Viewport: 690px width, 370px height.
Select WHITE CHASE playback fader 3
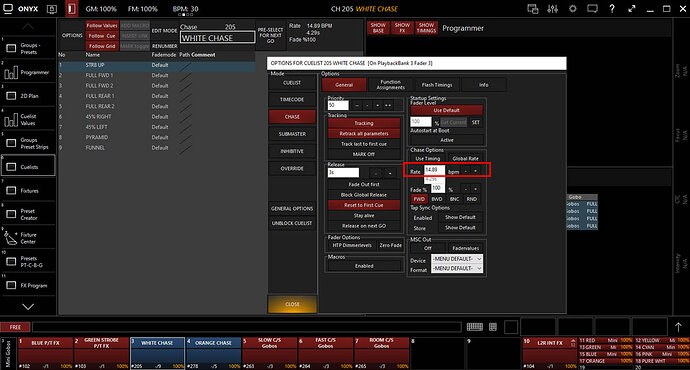coord(157,353)
